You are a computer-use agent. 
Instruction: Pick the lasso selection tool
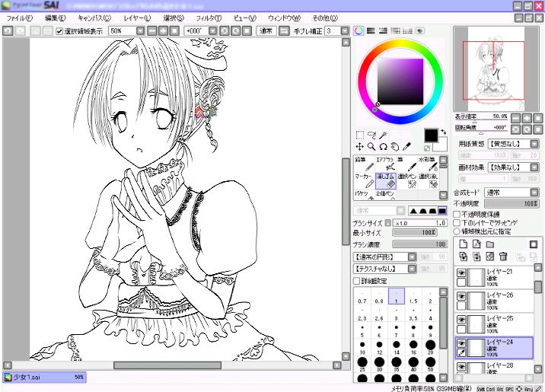pyautogui.click(x=371, y=135)
